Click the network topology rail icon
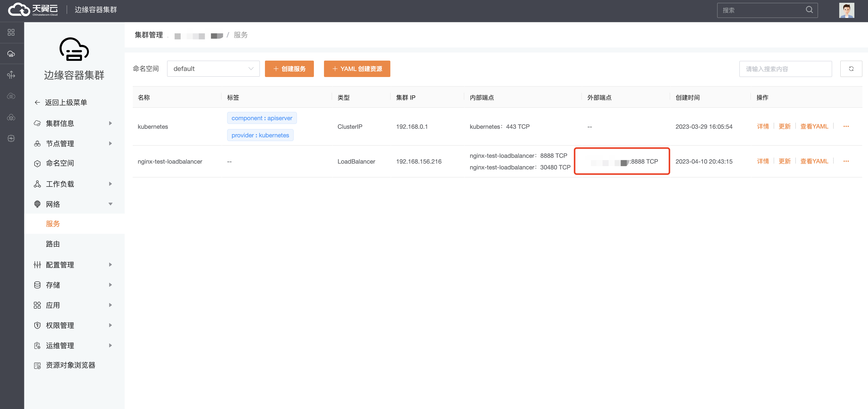Screen dimensions: 868x409 pos(11,75)
